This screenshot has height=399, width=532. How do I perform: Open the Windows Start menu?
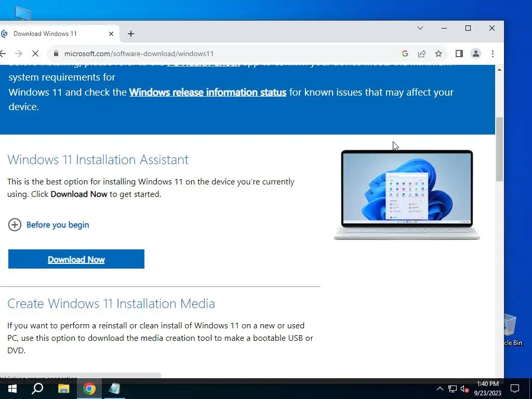12,389
